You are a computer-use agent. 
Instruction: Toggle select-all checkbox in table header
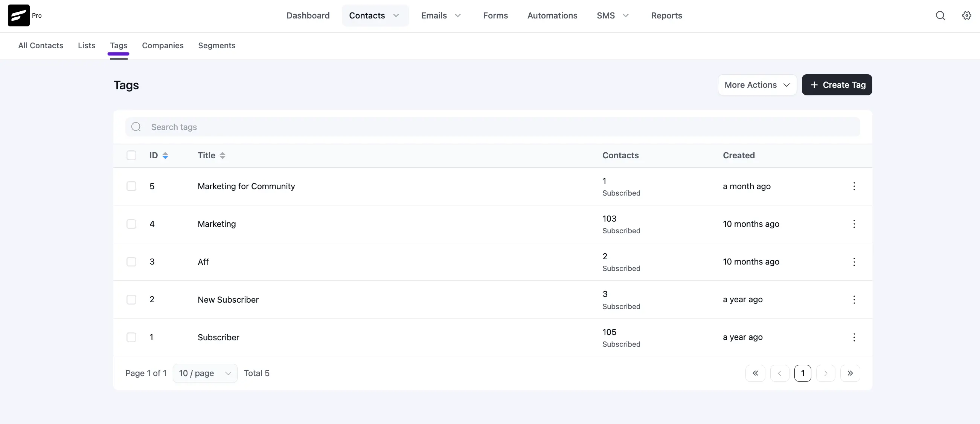pos(131,155)
